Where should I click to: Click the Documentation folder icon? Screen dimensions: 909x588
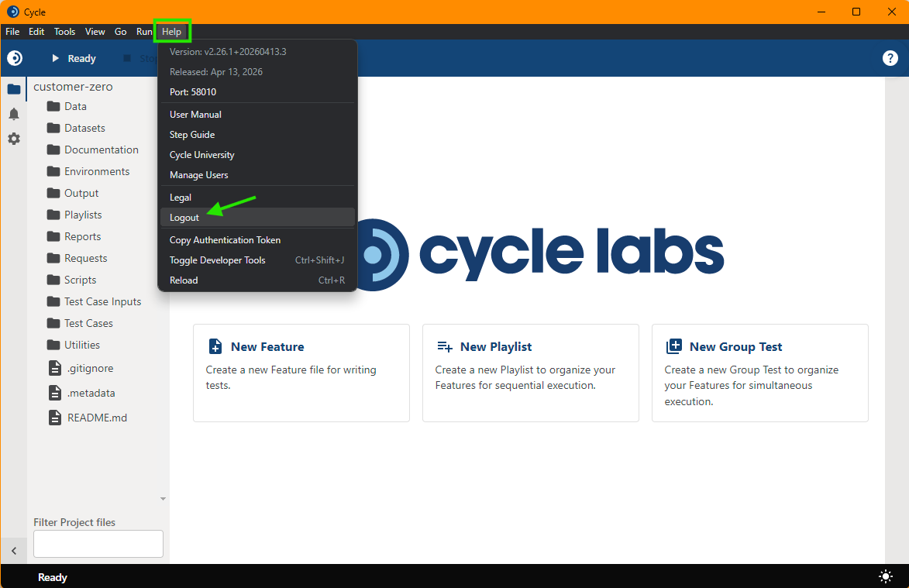click(53, 150)
